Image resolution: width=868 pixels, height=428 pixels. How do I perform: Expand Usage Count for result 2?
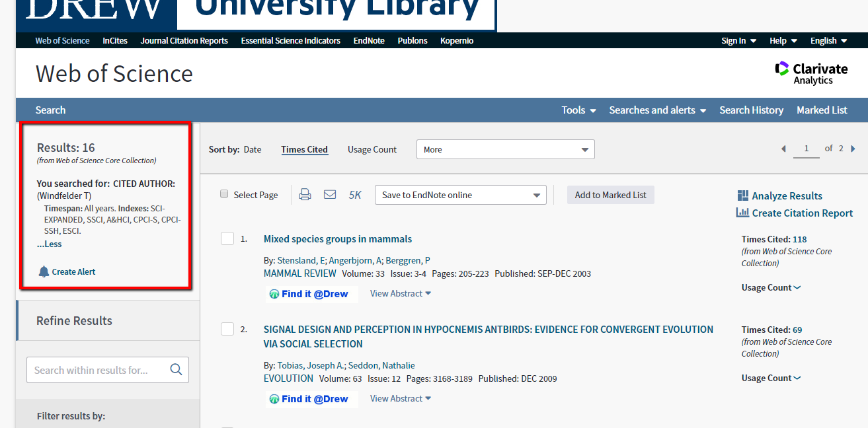click(771, 378)
